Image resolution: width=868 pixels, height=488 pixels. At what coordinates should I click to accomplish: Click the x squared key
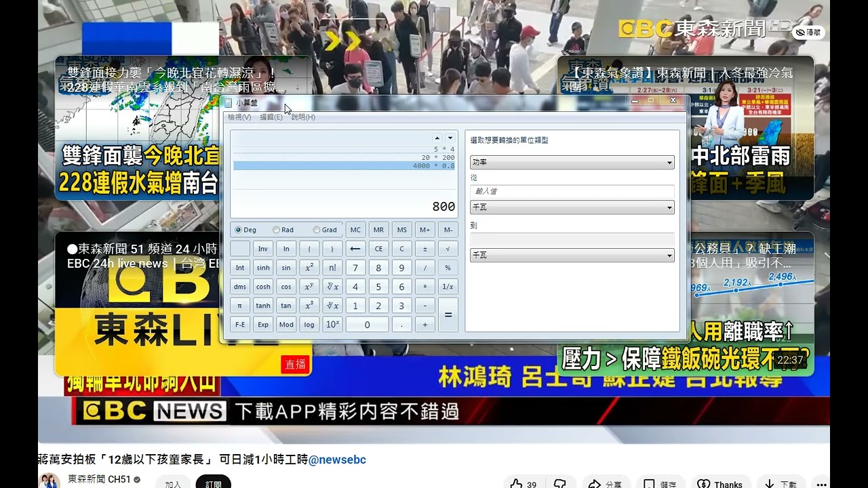(x=309, y=268)
